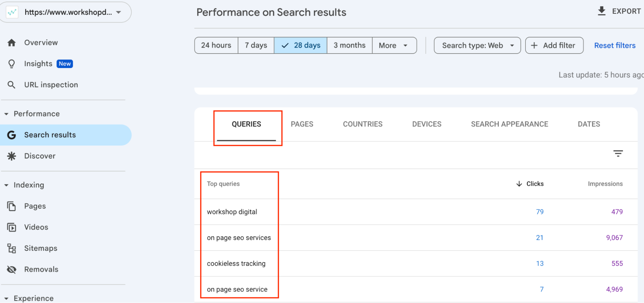This screenshot has width=644, height=303.
Task: Click the Removals crossed-eye icon
Action: 12,269
